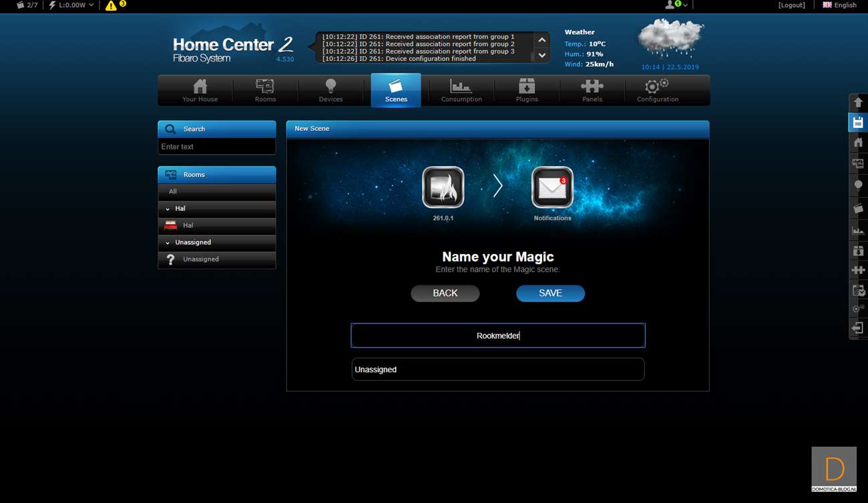Click the plugins box side icon

(x=859, y=251)
